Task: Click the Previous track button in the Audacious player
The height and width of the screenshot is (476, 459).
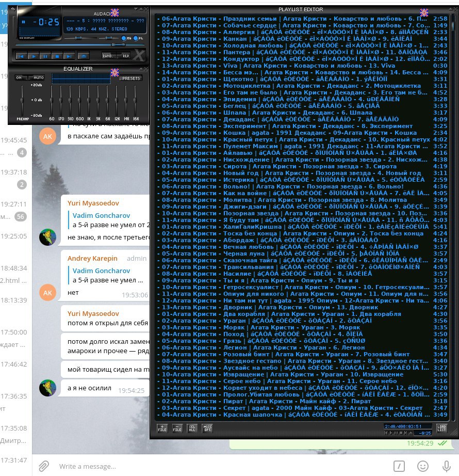Action: point(22,56)
